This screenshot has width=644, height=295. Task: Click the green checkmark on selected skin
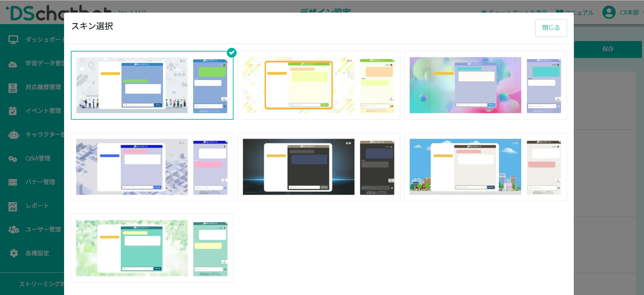(232, 53)
